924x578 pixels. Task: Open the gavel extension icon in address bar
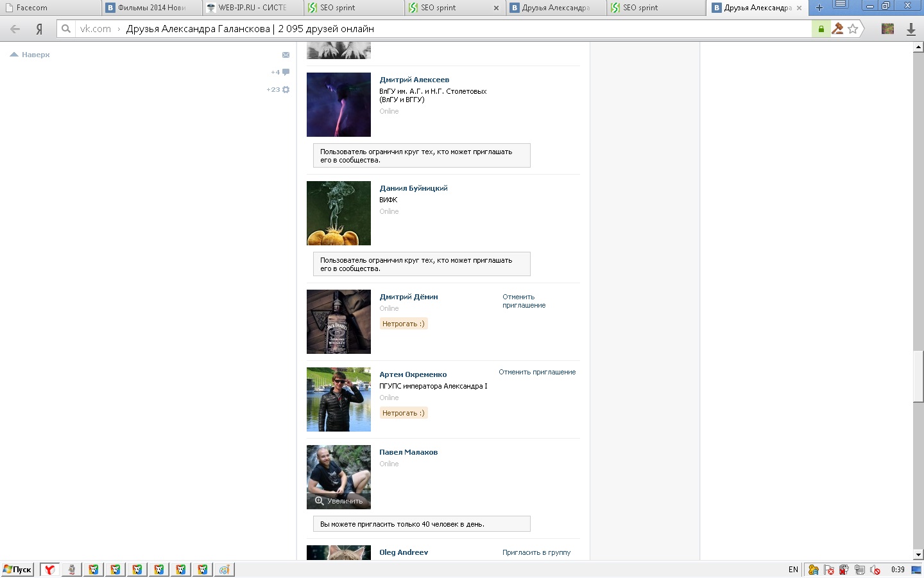pyautogui.click(x=837, y=28)
